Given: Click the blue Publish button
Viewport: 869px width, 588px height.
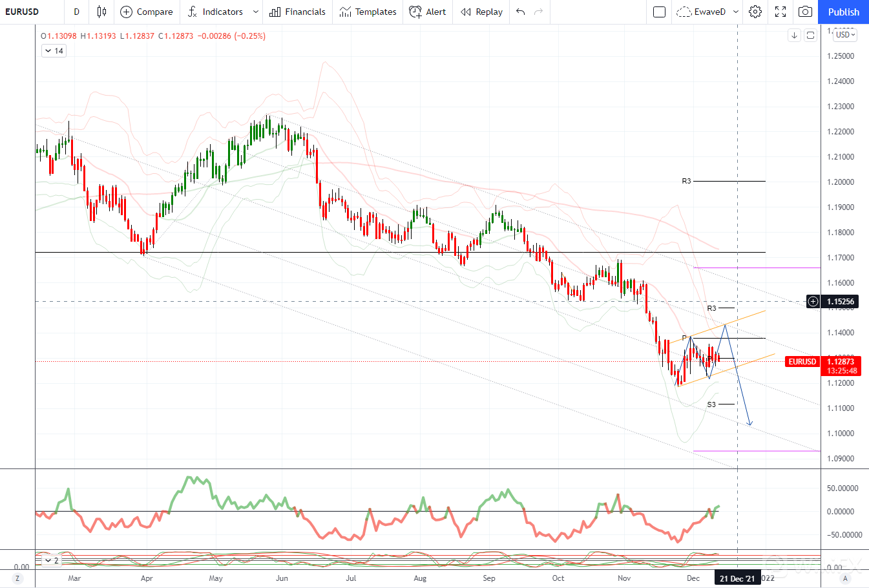Looking at the screenshot, I should pos(843,12).
